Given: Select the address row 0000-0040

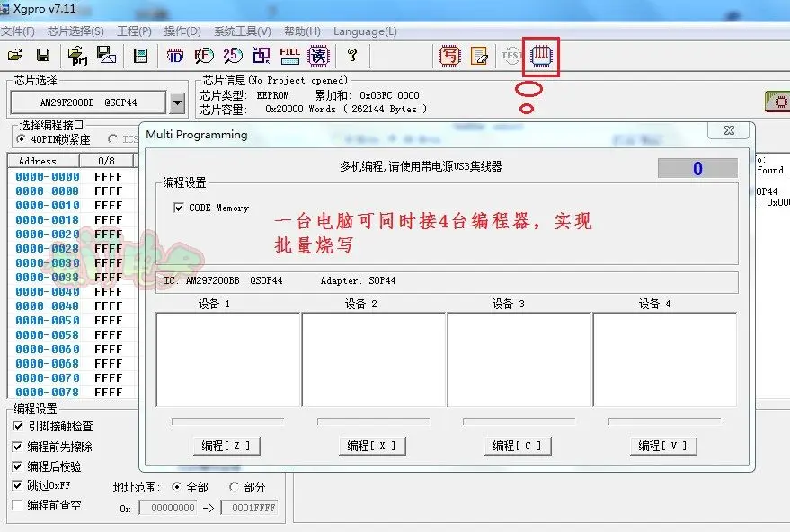Looking at the screenshot, I should (48, 292).
